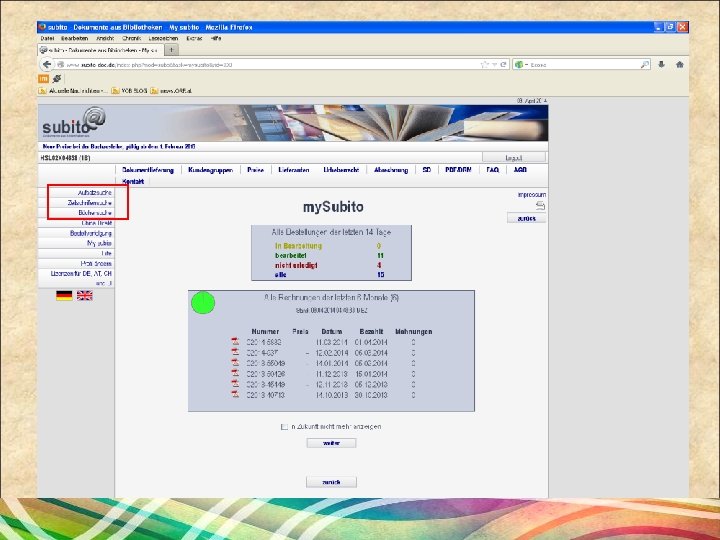Open the Kontakt navigation link
The height and width of the screenshot is (540, 720).
(133, 181)
